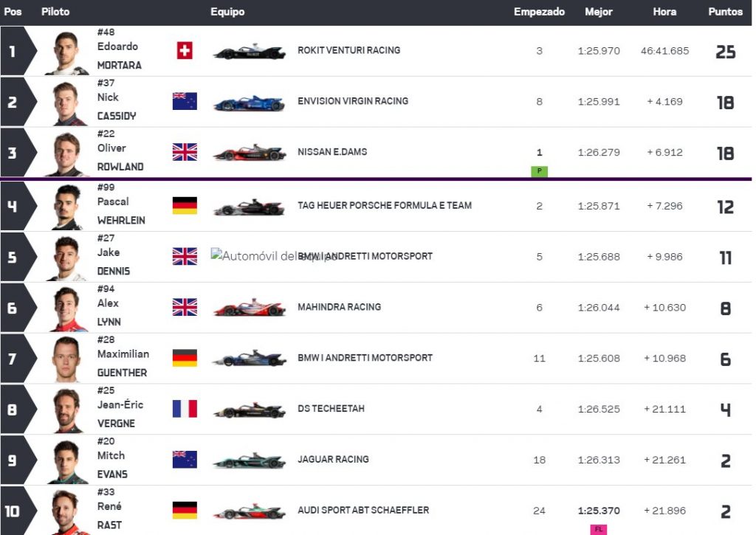
Task: Click the 25 points value for Mortara
Action: pos(725,52)
